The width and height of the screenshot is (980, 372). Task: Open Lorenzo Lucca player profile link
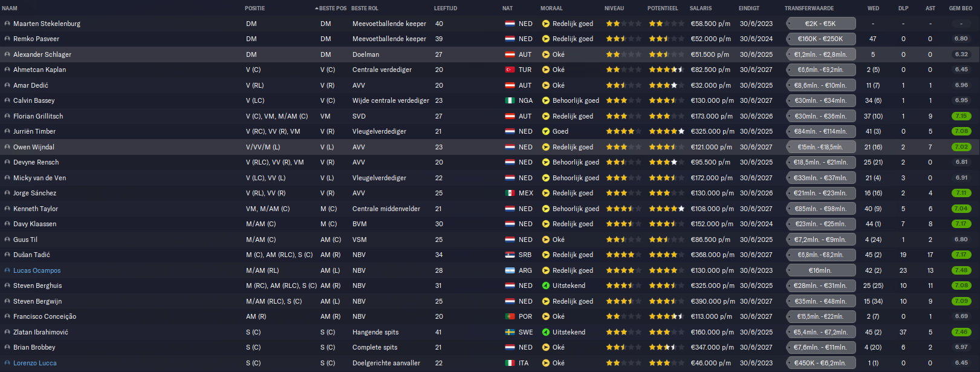pos(35,363)
